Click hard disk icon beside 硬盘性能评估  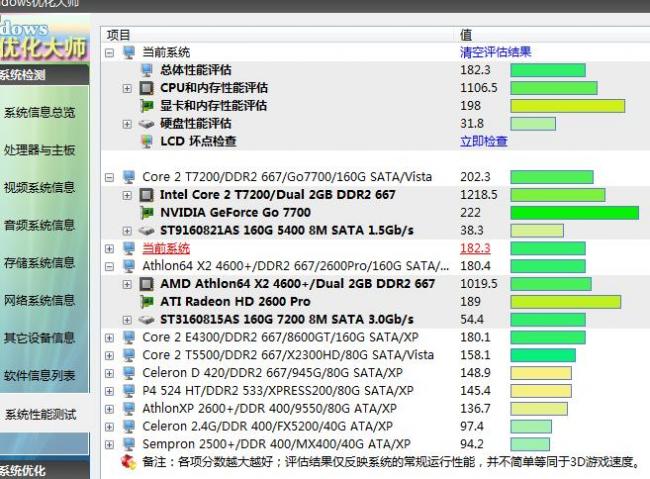(146, 124)
